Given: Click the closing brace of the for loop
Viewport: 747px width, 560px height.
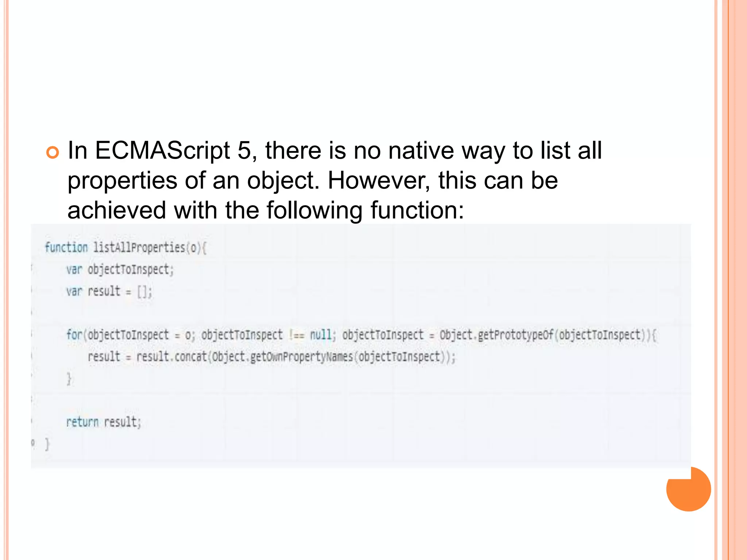Looking at the screenshot, I should [69, 379].
